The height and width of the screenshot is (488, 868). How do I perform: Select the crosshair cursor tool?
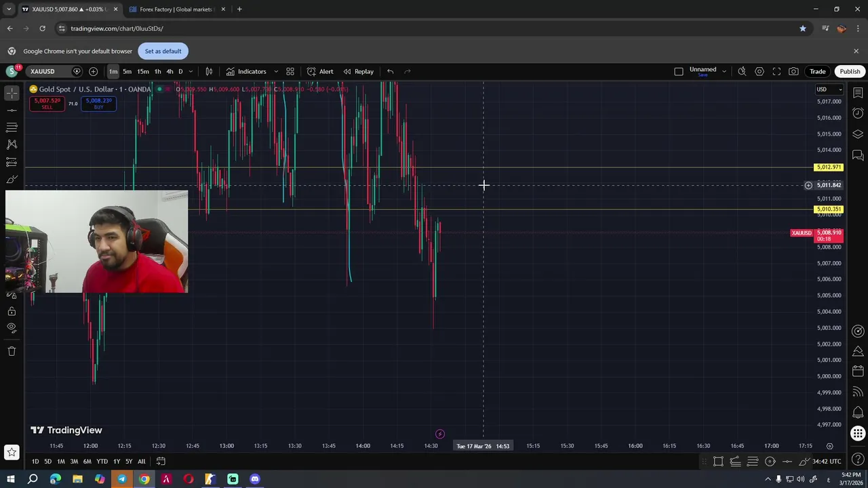point(12,92)
